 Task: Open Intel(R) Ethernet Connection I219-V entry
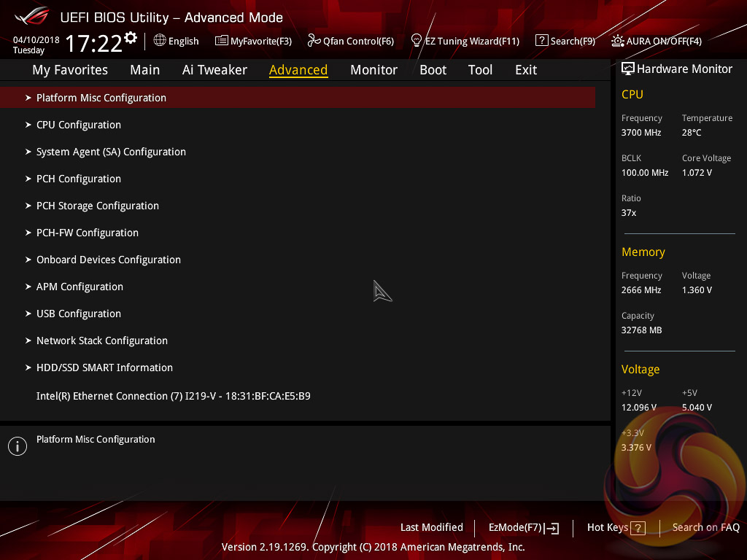[x=174, y=396]
